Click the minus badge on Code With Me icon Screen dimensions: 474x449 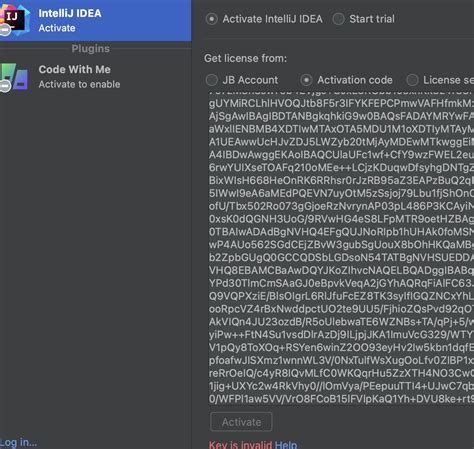pos(5,86)
